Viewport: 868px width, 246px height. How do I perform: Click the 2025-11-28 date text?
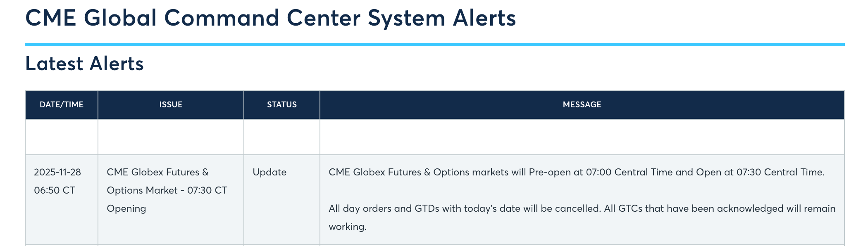[57, 172]
